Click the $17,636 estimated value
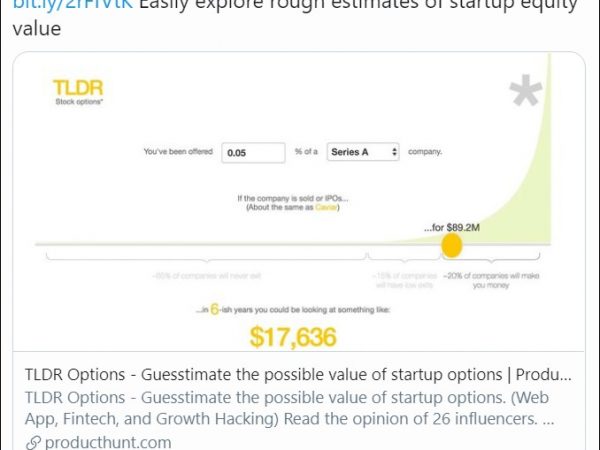This screenshot has width=600, height=450. pos(292,337)
